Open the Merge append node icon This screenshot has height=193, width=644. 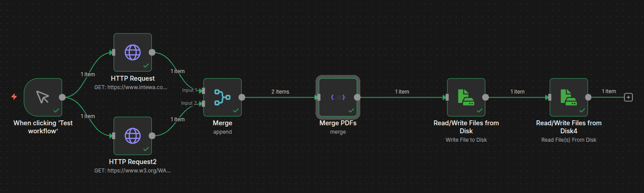(222, 97)
